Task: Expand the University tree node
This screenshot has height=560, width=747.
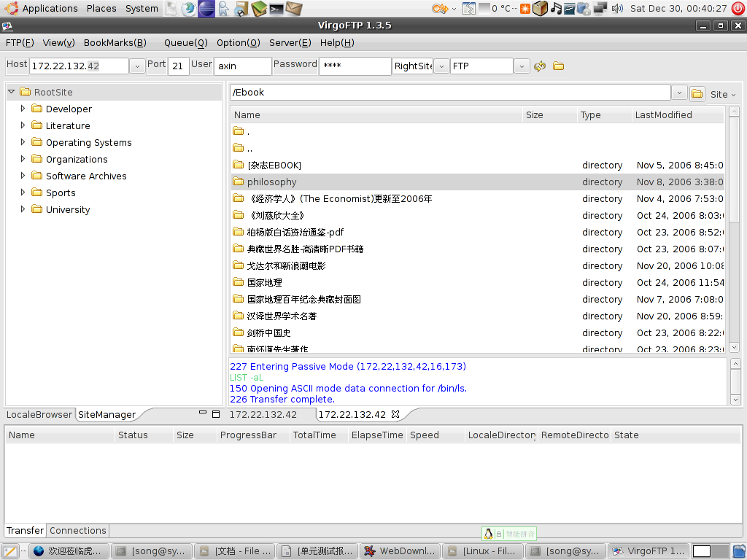Action: [23, 209]
